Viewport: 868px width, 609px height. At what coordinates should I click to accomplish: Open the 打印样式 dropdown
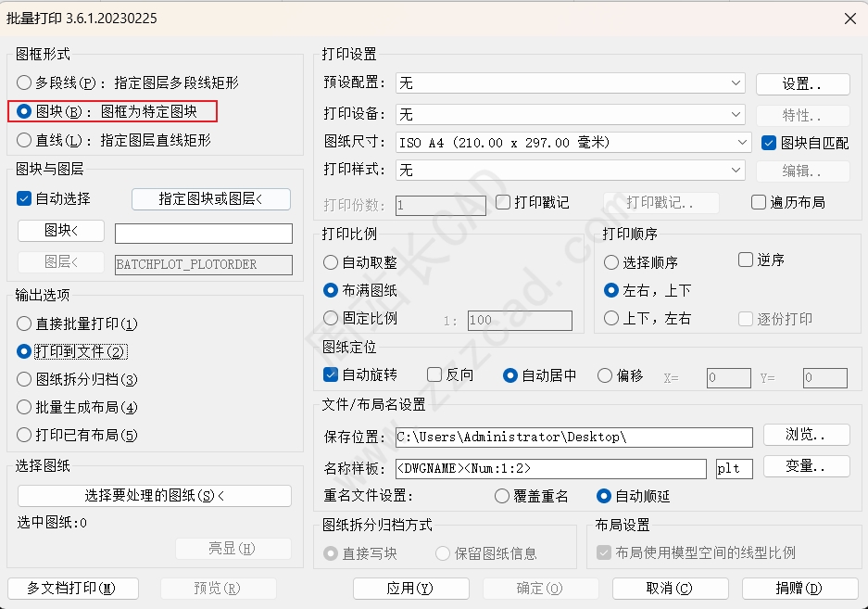571,170
